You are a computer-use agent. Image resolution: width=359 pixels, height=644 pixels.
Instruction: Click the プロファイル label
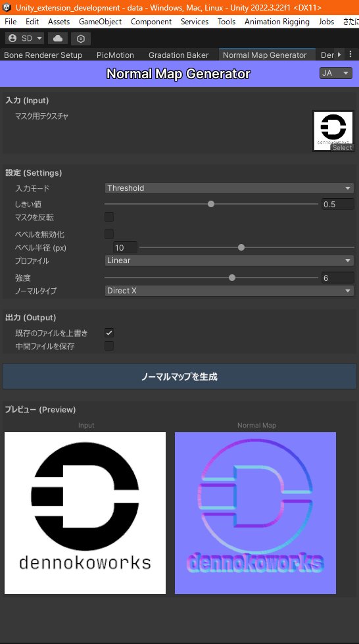tap(32, 260)
